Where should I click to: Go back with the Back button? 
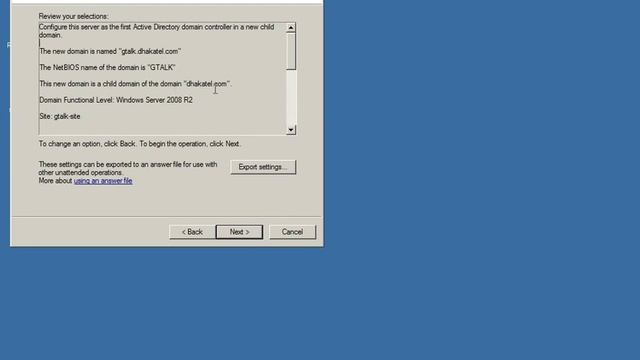click(192, 232)
